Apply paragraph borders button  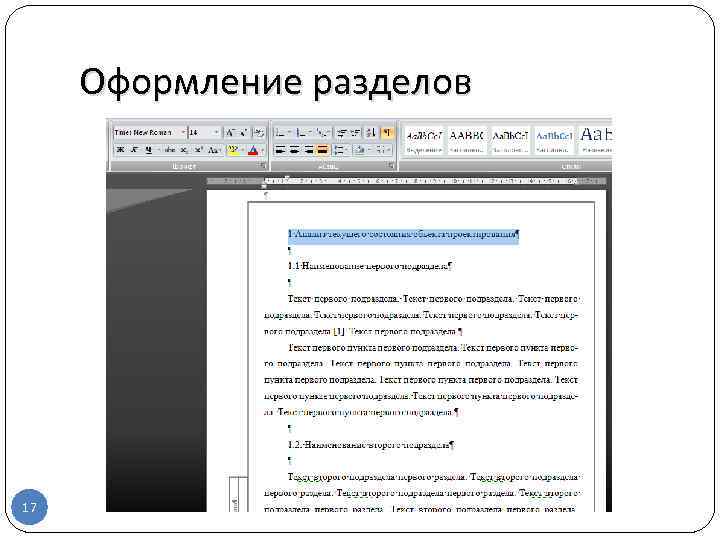(x=380, y=150)
